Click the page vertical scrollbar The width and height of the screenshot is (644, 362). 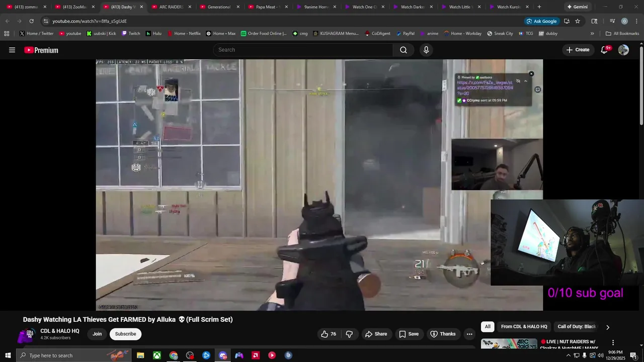click(x=641, y=85)
